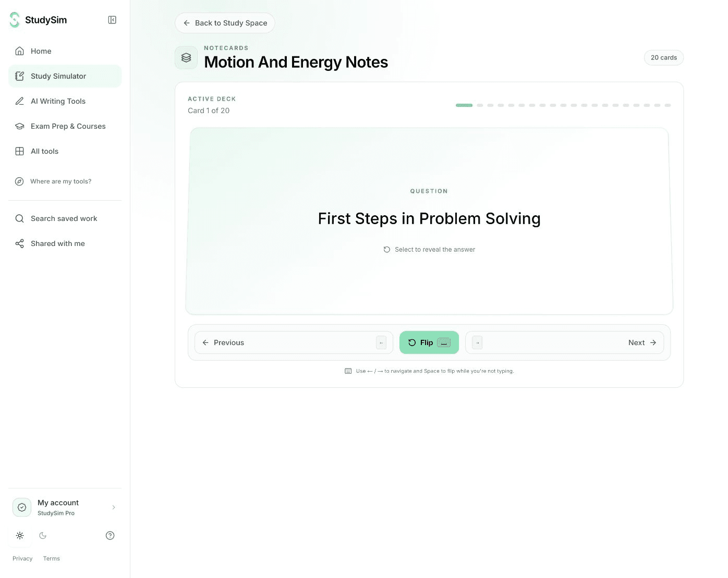Flip the notecard with Flip button

point(429,342)
